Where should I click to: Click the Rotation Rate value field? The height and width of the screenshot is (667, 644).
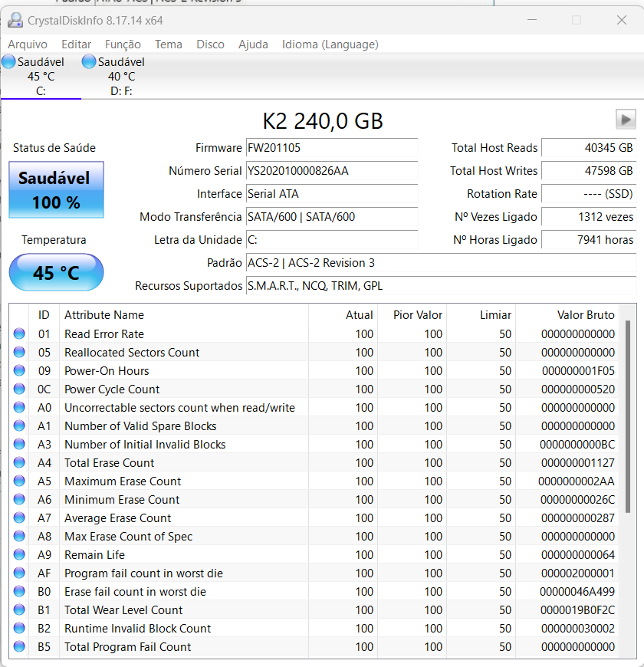589,193
